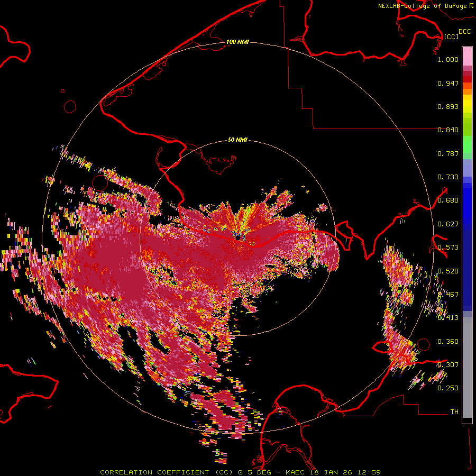The width and height of the screenshot is (476, 476).
Task: Click the CORRELATION COEFFICIENT (CC) footer title
Action: (167, 472)
